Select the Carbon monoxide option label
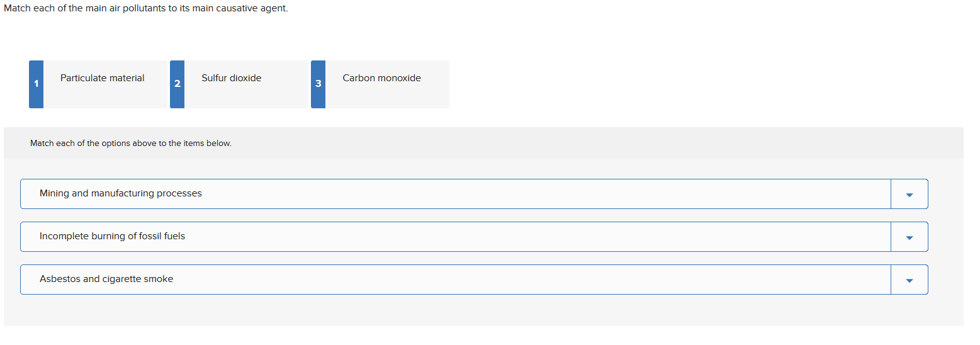This screenshot has width=980, height=345. pos(382,78)
